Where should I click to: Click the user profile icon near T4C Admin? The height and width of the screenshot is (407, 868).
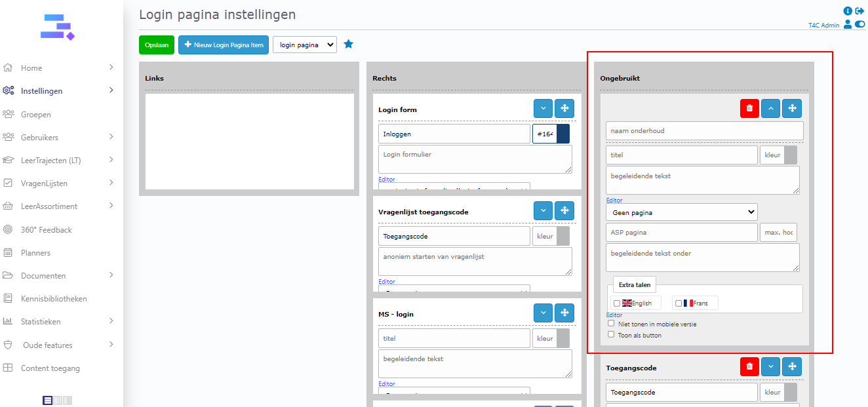pyautogui.click(x=848, y=24)
